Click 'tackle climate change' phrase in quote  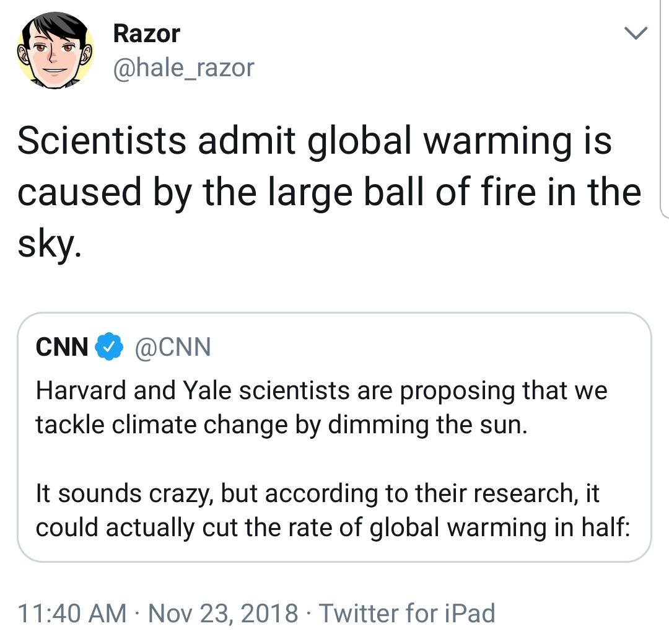pos(162,425)
